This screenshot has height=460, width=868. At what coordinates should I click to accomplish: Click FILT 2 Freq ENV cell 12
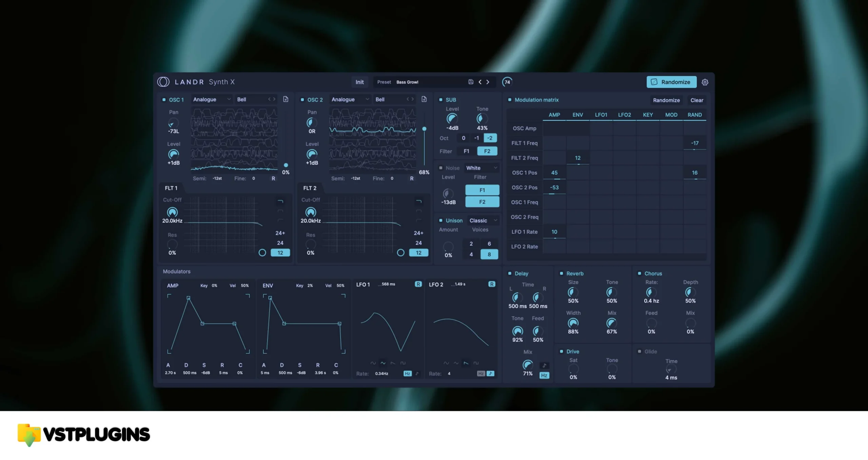pos(577,158)
